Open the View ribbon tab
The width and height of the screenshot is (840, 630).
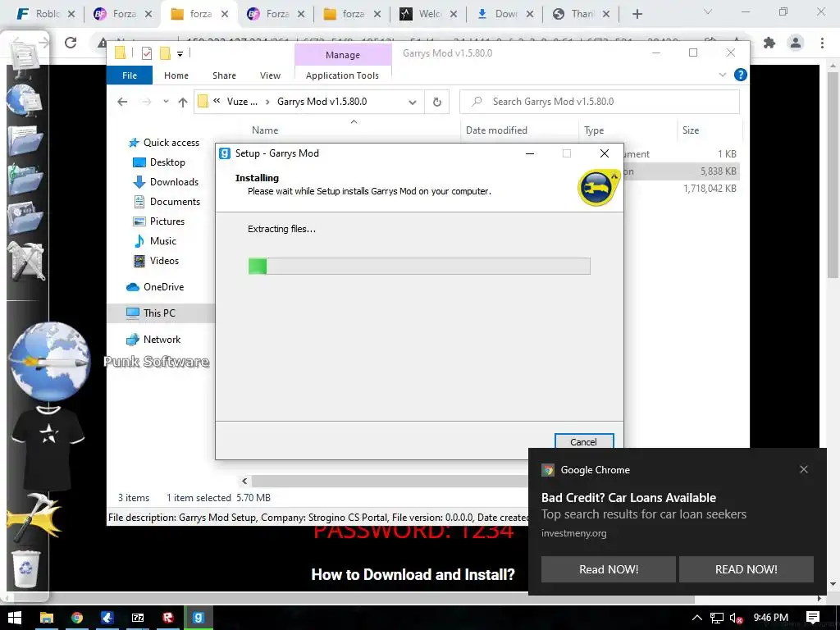click(270, 75)
